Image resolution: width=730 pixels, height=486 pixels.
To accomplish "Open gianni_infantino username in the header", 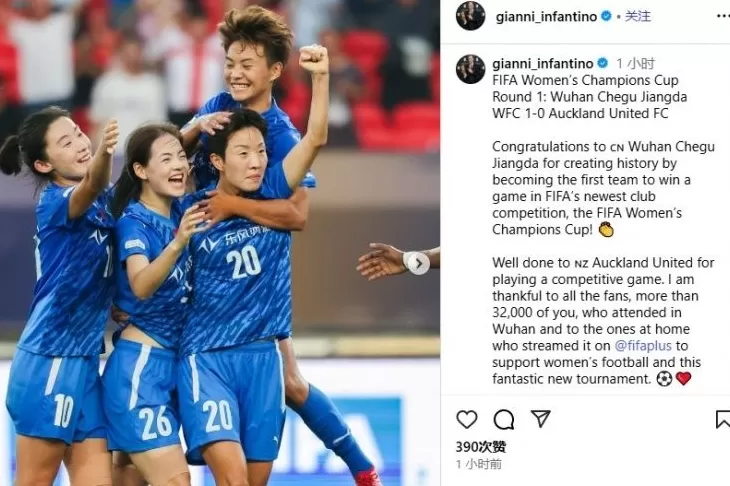I will 546,17.
